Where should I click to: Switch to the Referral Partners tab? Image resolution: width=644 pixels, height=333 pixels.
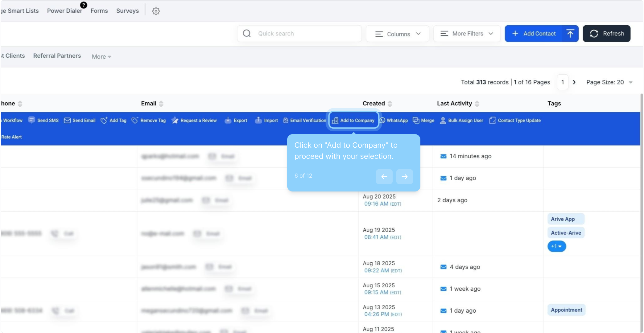(57, 56)
